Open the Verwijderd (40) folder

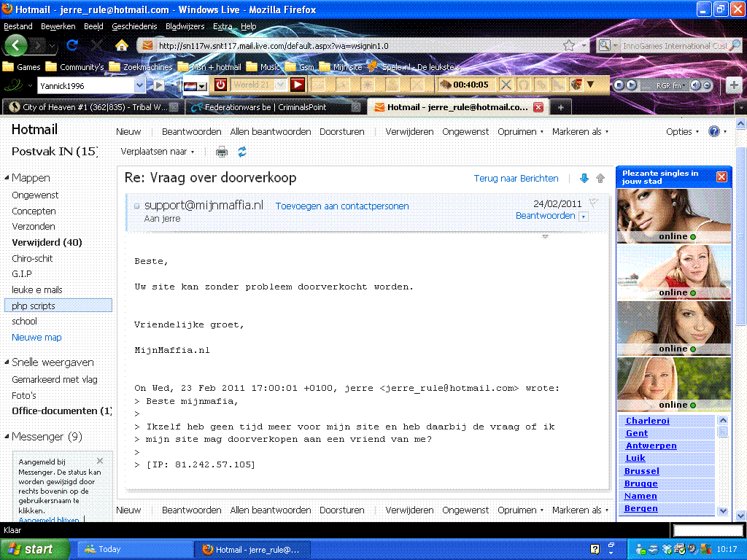click(x=47, y=242)
